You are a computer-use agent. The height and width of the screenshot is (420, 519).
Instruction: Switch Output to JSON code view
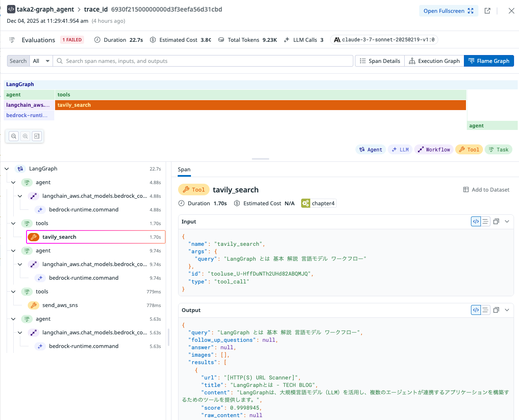pos(476,310)
